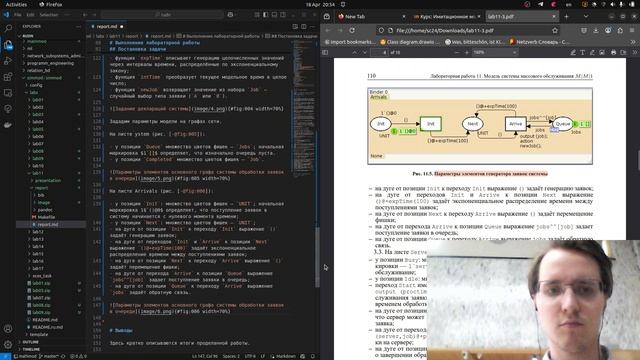
Task: Open Makefile in the Explorer tree
Action: click(46, 217)
